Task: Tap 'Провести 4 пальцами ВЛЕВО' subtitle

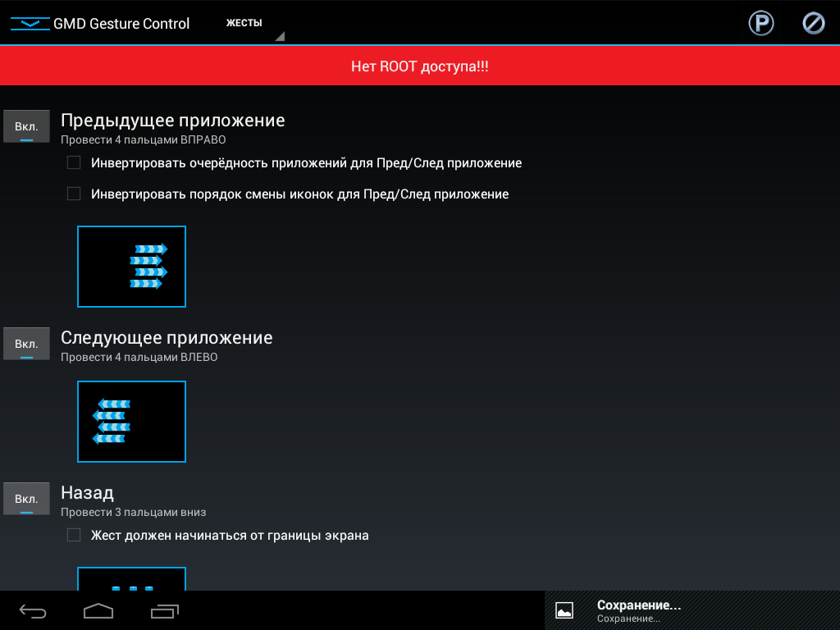Action: coord(139,358)
